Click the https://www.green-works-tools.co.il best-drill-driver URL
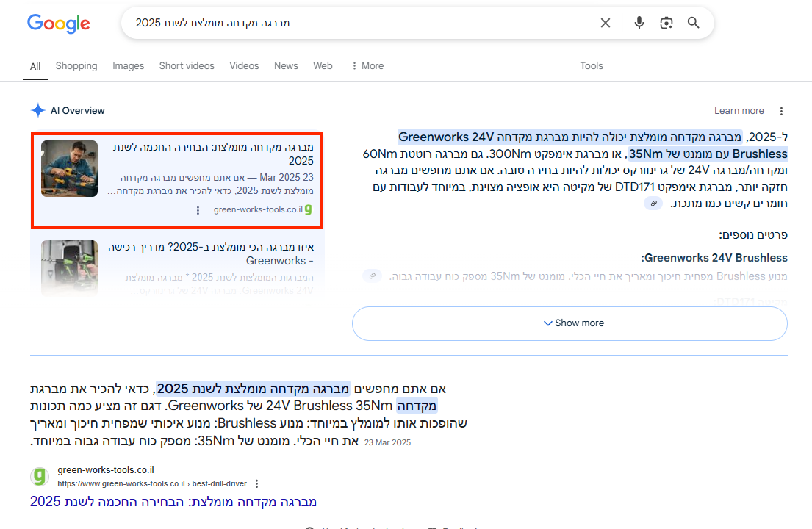The width and height of the screenshot is (812, 529). 152,483
